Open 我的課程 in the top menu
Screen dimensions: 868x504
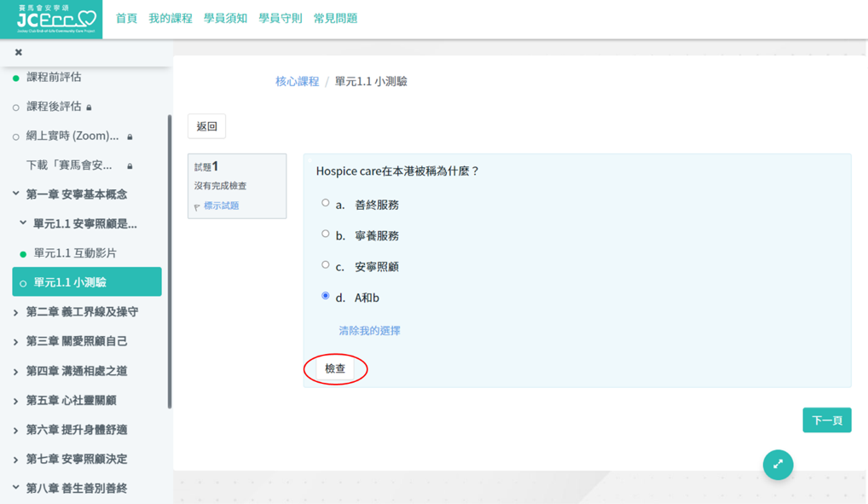pos(171,18)
